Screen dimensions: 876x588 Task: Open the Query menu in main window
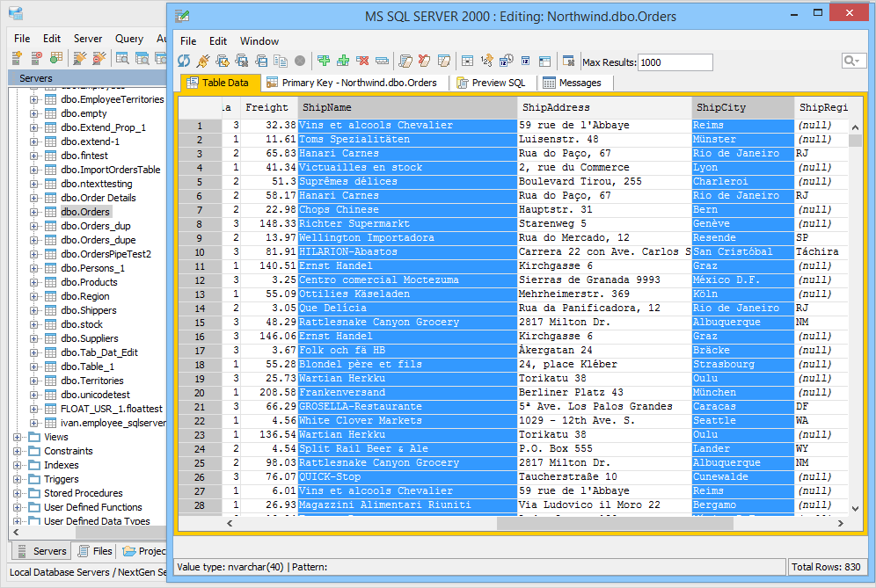click(x=129, y=39)
